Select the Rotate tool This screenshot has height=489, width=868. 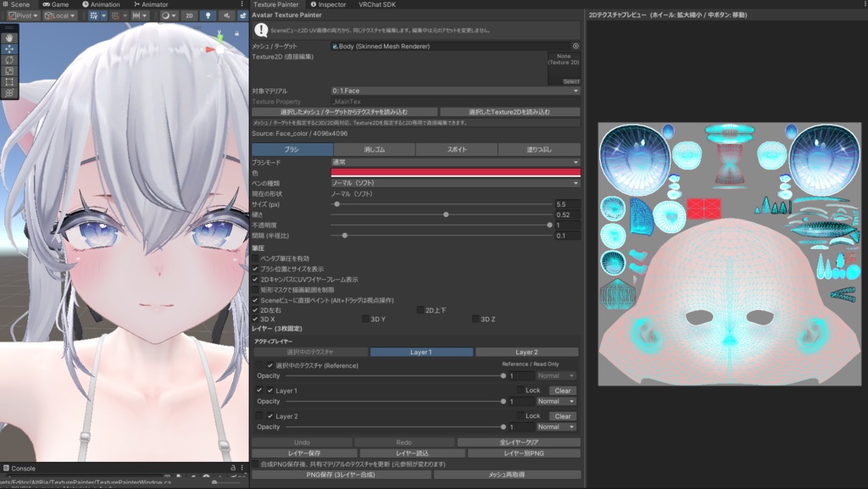[9, 59]
